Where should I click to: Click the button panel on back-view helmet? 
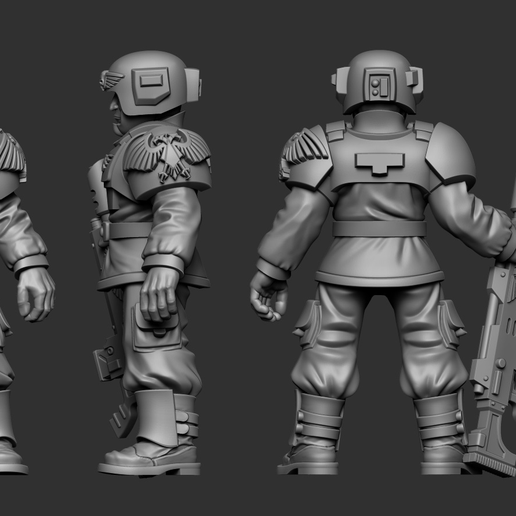(379, 85)
